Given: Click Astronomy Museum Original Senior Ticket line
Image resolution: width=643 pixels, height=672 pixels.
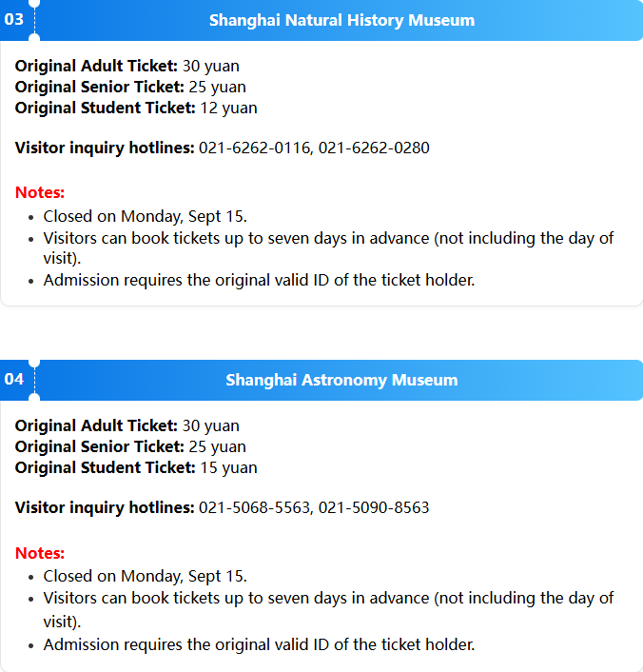Looking at the screenshot, I should click(x=130, y=446).
